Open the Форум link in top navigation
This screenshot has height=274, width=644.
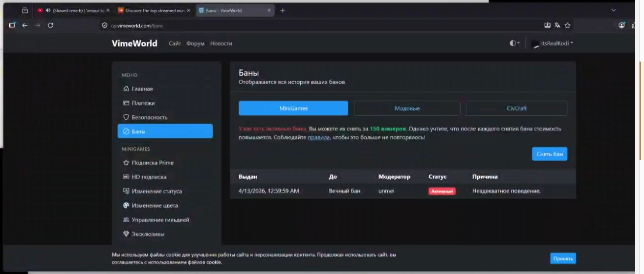195,43
